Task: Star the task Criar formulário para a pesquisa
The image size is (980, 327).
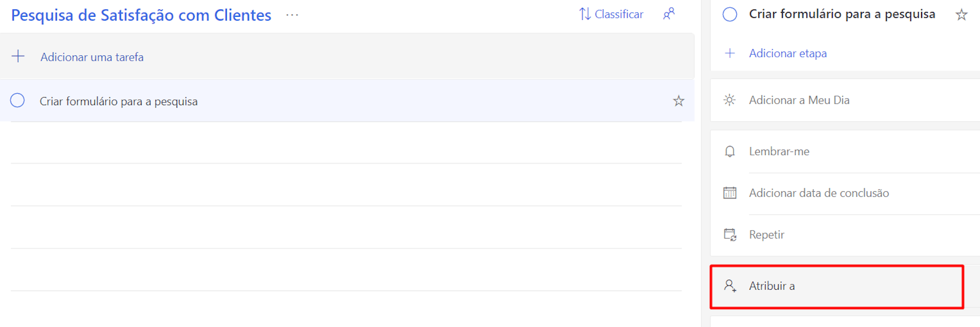Action: pyautogui.click(x=679, y=101)
